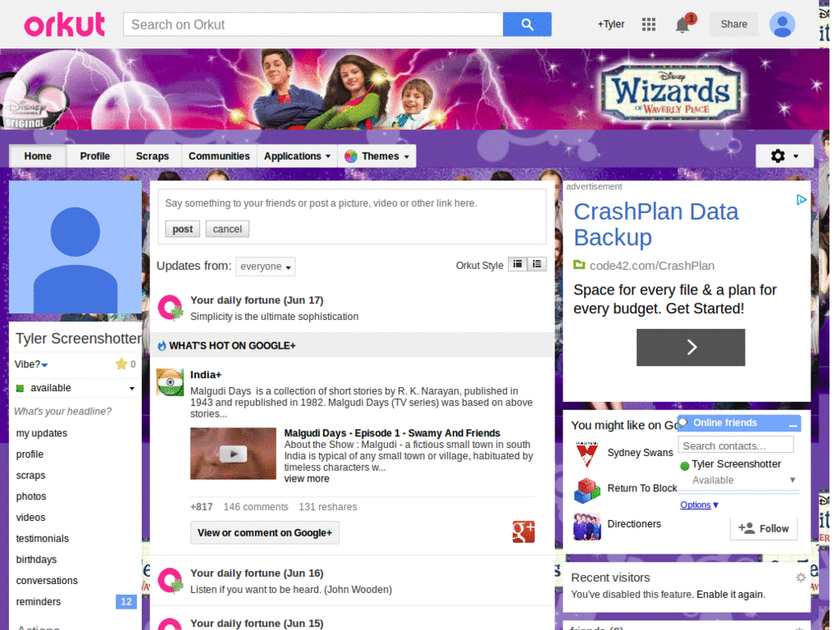Open the notifications bell

point(682,25)
